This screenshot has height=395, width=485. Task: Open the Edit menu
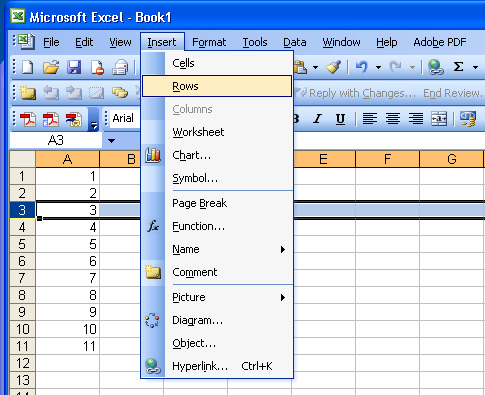(x=84, y=42)
